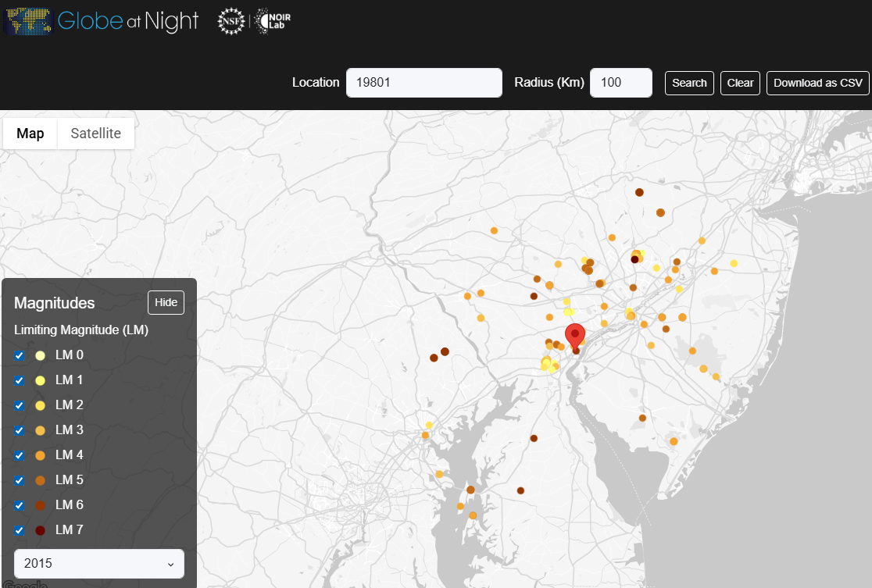Screen dimensions: 872x588
Task: Toggle the LM 6 checkbox
Action: 20,506
